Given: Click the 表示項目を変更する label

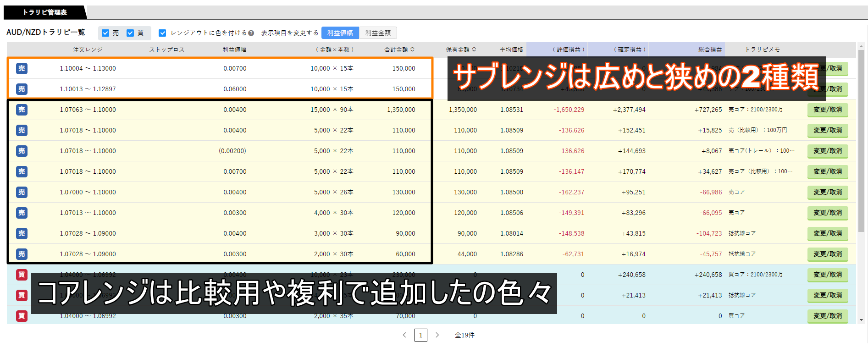Looking at the screenshot, I should click(290, 33).
